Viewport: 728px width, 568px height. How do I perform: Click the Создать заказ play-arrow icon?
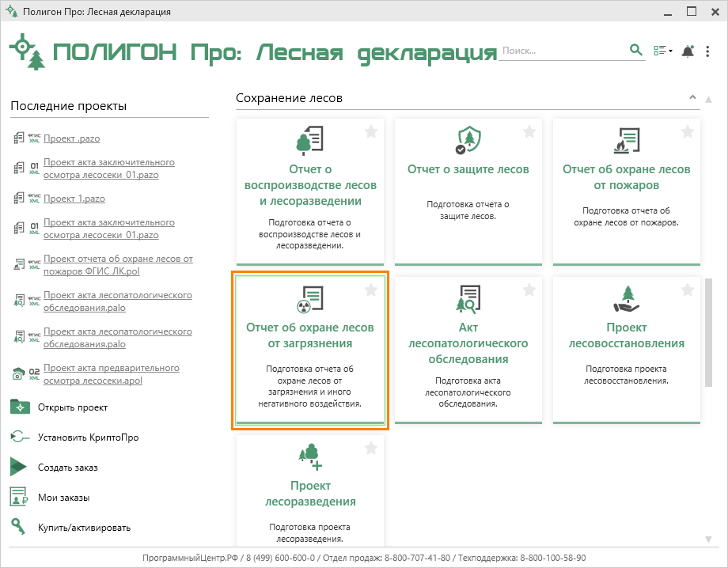click(18, 467)
